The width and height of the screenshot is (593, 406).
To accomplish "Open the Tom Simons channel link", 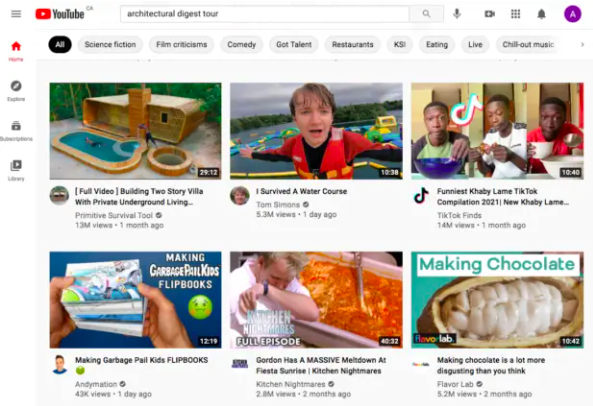I will point(278,205).
